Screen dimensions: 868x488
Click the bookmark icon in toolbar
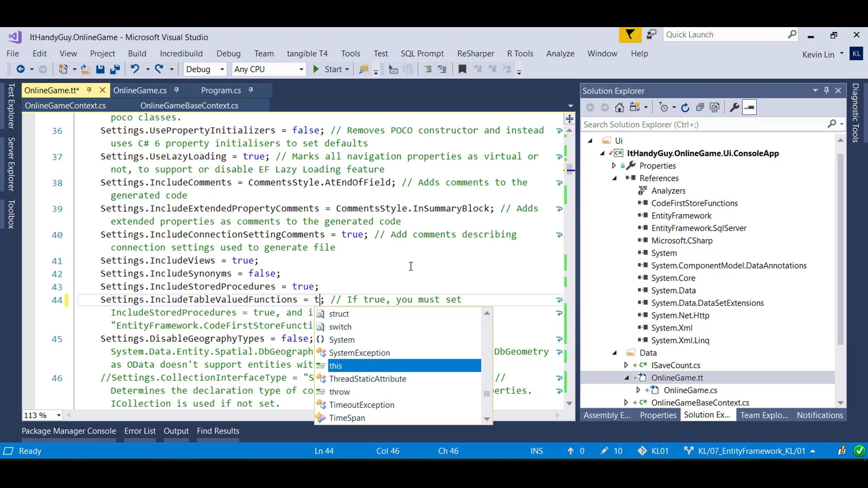click(x=462, y=69)
